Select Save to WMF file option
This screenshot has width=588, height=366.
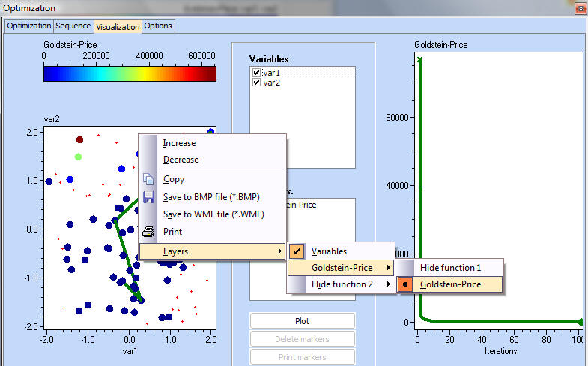tap(213, 214)
